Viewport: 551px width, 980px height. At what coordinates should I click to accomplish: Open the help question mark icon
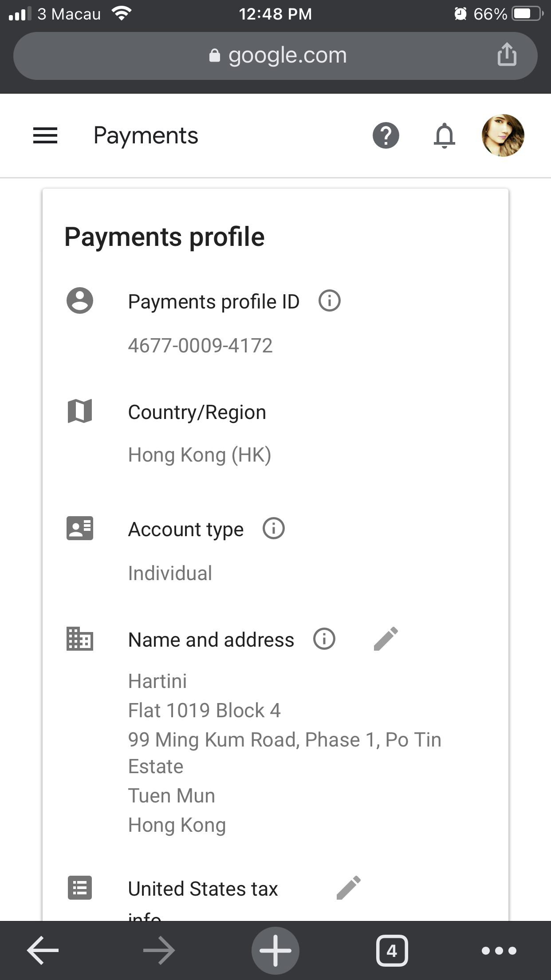click(386, 135)
